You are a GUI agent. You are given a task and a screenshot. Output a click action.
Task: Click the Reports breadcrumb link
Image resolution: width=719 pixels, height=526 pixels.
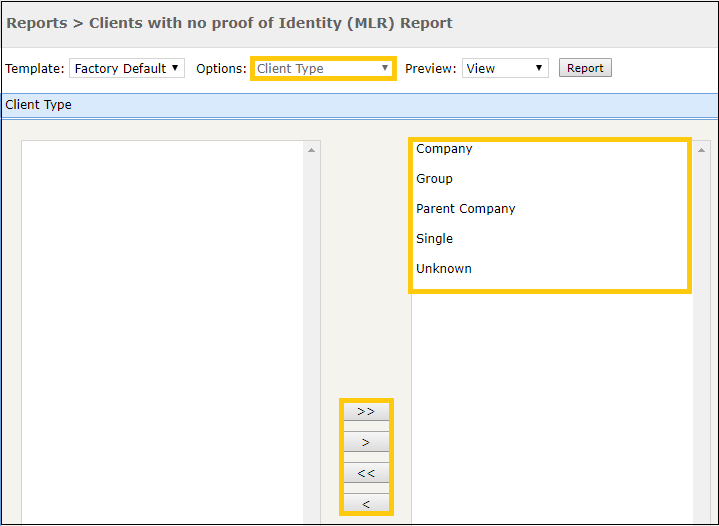pos(37,23)
